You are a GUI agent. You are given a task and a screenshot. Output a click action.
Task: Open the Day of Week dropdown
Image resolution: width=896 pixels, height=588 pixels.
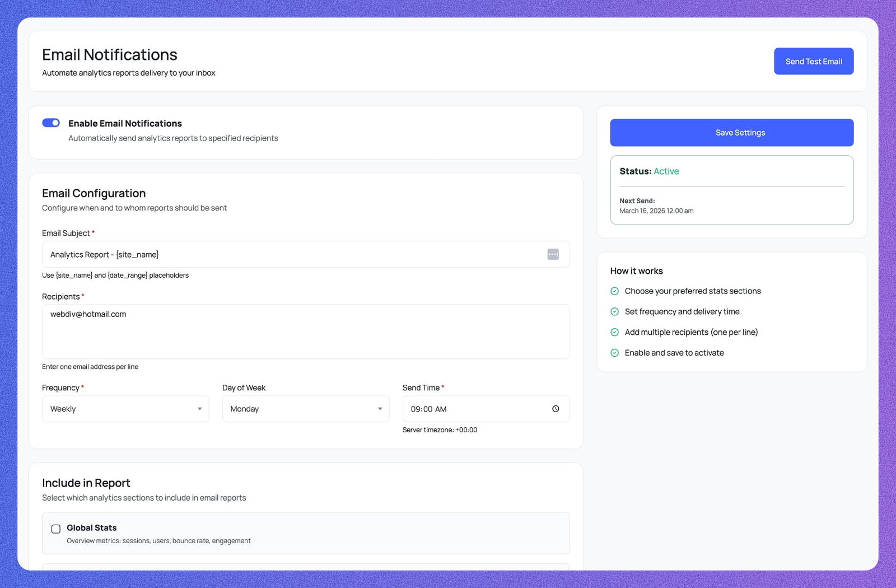coord(305,409)
